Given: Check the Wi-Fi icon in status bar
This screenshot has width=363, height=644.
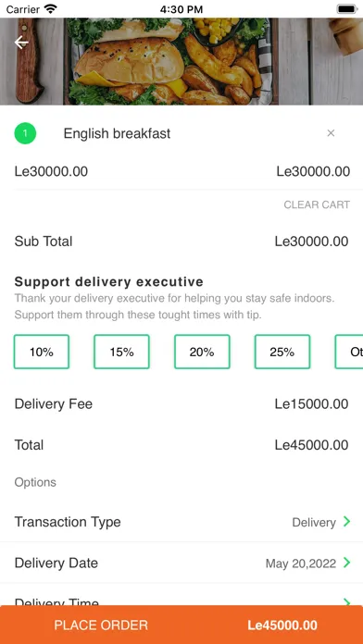Looking at the screenshot, I should 51,9.
